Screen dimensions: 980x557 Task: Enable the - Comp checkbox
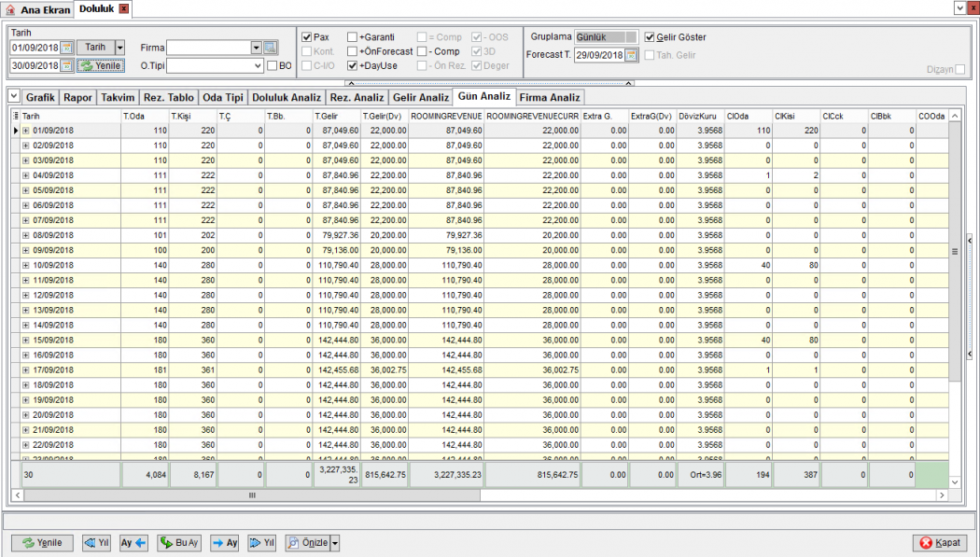pos(422,51)
